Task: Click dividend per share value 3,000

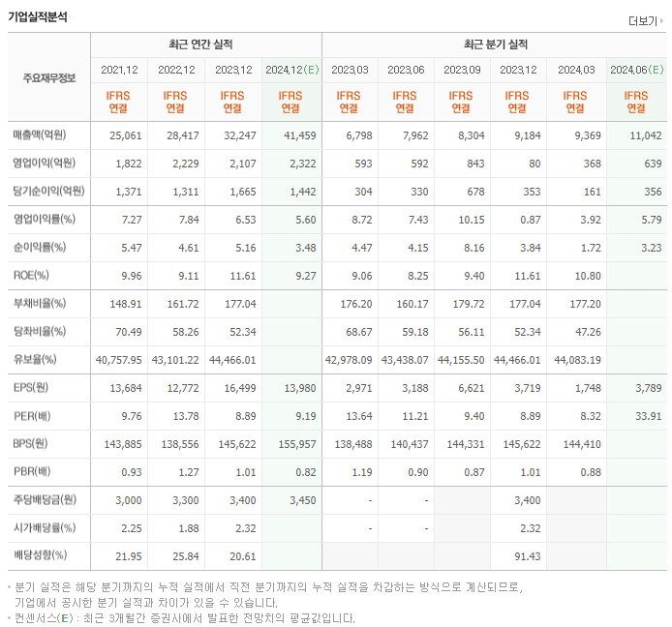Action: (129, 500)
